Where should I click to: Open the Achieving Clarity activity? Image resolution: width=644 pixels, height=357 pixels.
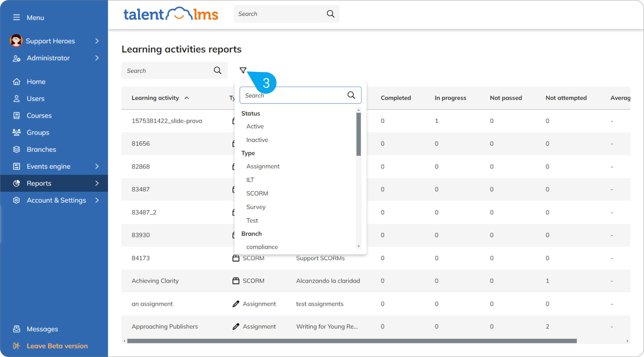(x=155, y=281)
